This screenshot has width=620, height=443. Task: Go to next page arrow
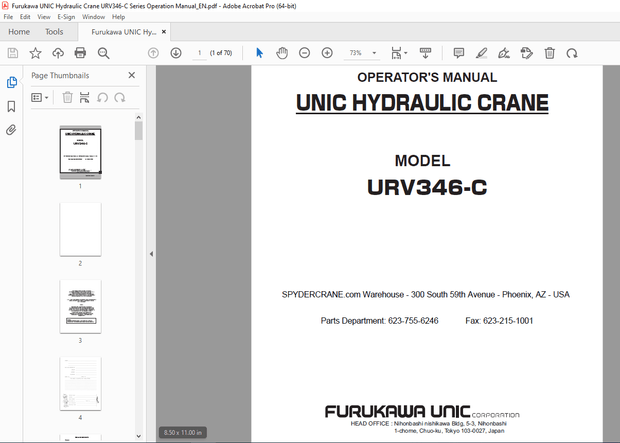176,53
